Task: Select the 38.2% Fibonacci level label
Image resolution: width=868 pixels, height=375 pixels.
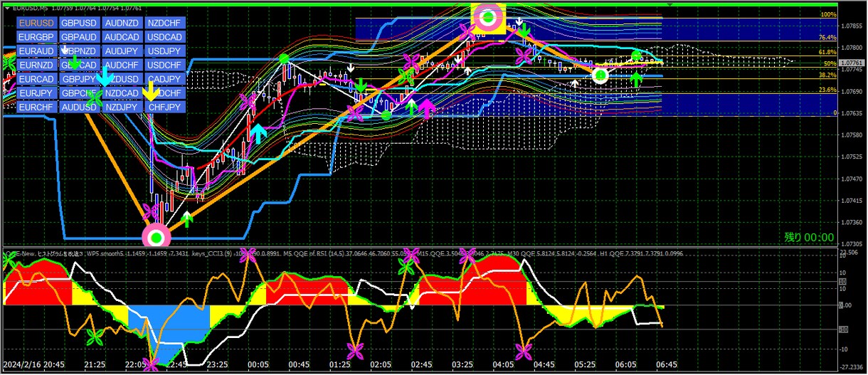Action: tap(827, 75)
